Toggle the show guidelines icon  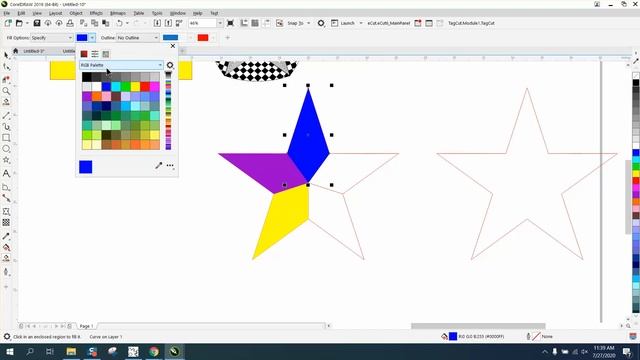point(266,23)
